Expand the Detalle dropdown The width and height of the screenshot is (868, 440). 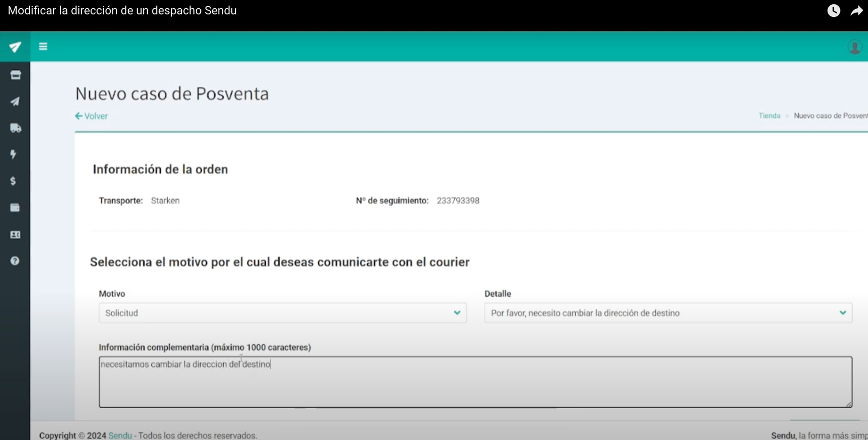668,313
